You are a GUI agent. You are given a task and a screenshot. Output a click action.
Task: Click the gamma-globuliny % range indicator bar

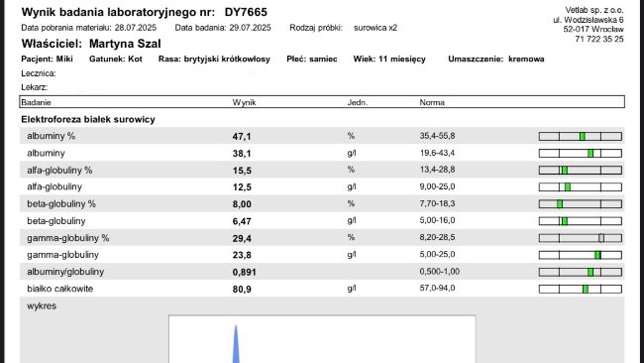coord(581,238)
